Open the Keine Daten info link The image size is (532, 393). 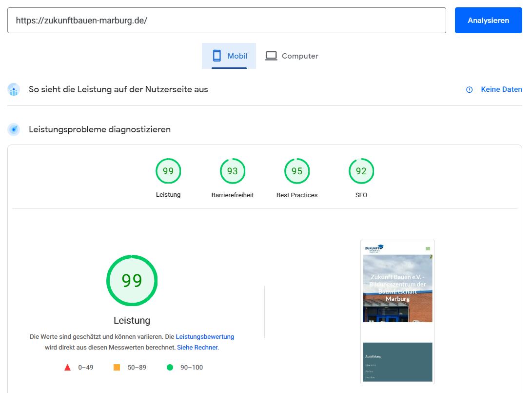coord(501,89)
